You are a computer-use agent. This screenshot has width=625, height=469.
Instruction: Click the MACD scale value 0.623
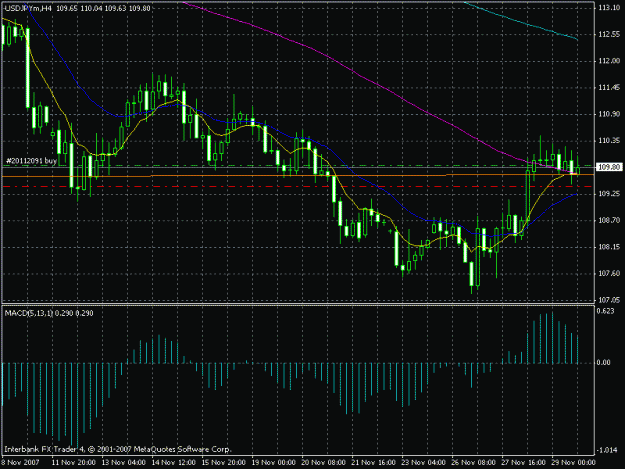pyautogui.click(x=607, y=311)
